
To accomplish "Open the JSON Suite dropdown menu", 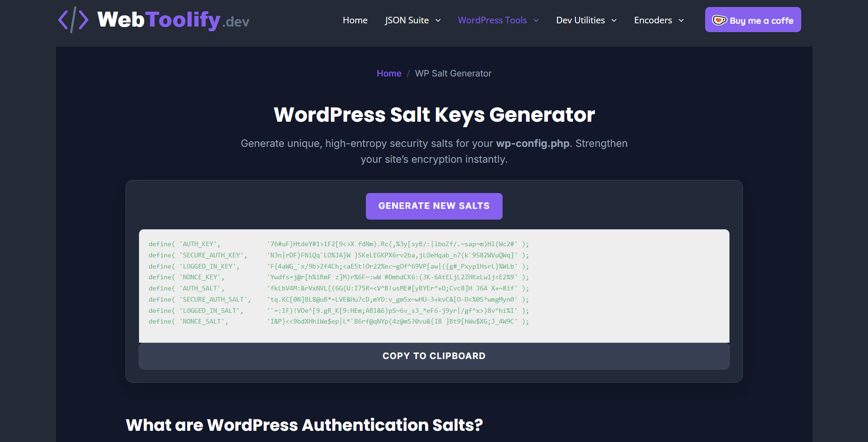I will pos(406,20).
